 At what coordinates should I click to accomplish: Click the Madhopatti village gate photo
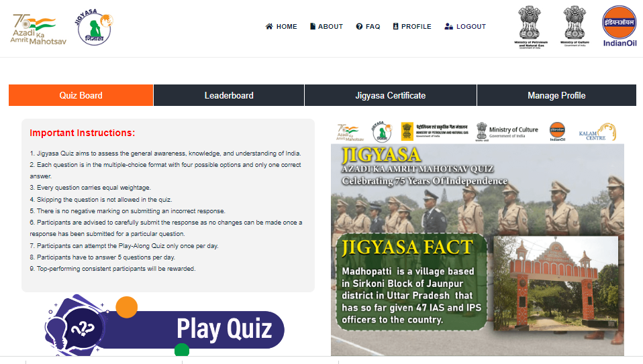pyautogui.click(x=556, y=284)
